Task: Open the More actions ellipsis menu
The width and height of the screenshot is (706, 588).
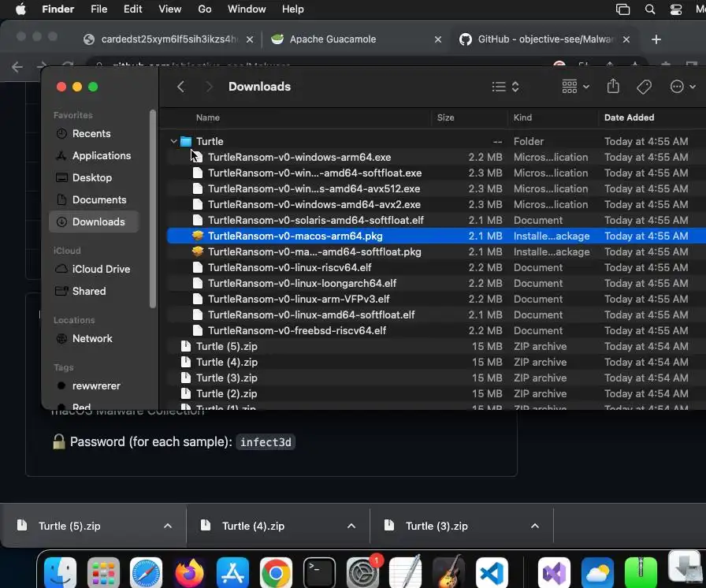Action: (682, 87)
